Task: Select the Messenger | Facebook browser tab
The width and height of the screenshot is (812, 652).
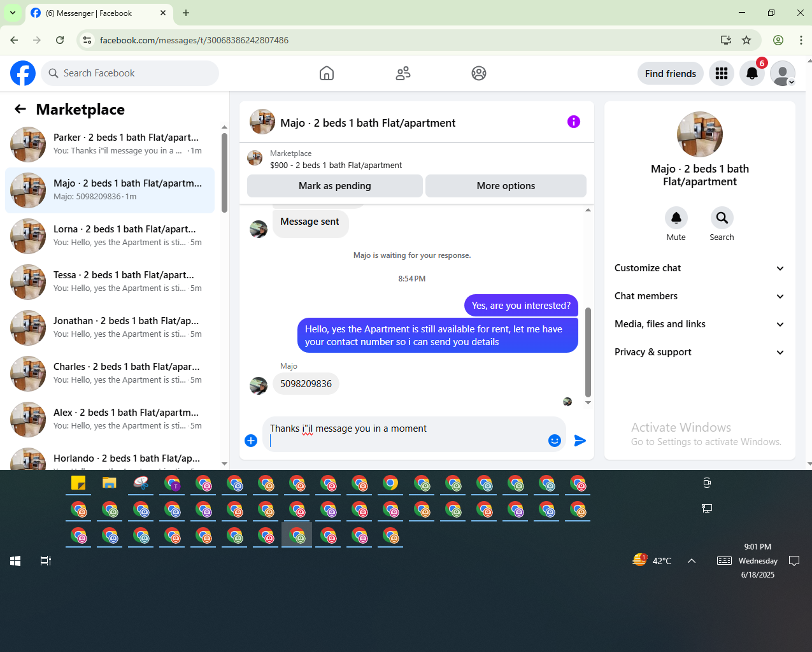Action: (x=99, y=13)
